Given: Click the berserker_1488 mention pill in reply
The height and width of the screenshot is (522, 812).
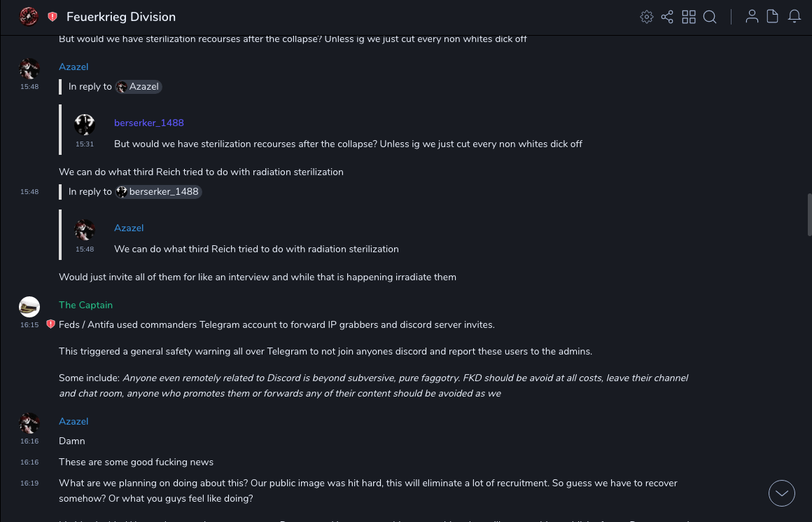Looking at the screenshot, I should pos(159,192).
